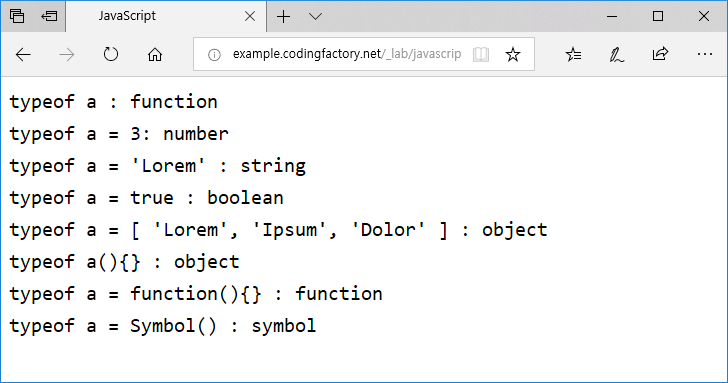
Task: Set these tabs aside icon
Action: [x=49, y=16]
